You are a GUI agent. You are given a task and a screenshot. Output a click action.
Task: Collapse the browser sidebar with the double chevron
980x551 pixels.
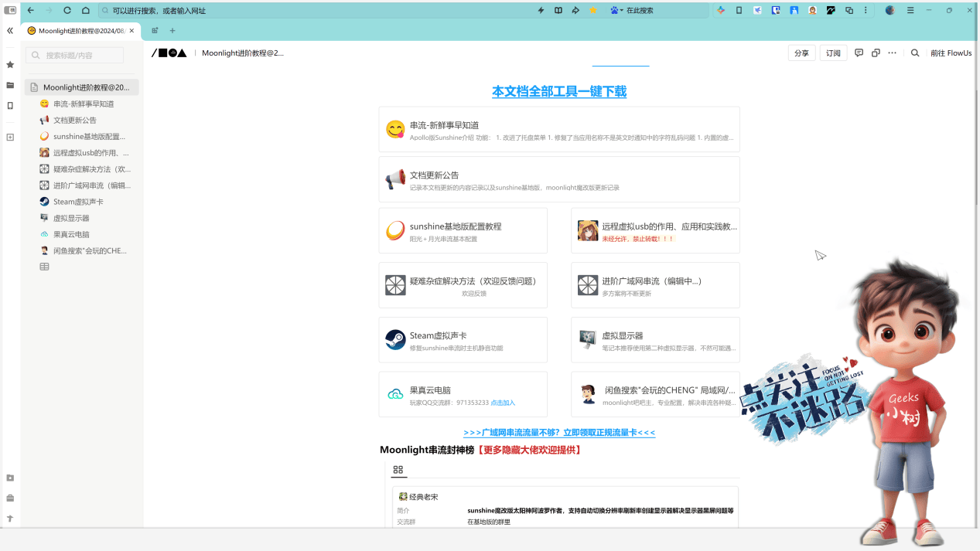click(10, 31)
